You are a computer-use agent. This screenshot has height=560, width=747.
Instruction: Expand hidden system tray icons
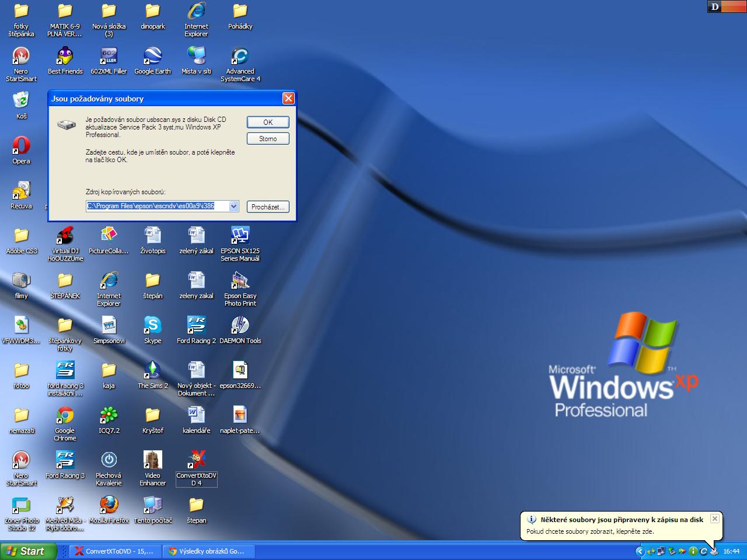click(x=640, y=551)
